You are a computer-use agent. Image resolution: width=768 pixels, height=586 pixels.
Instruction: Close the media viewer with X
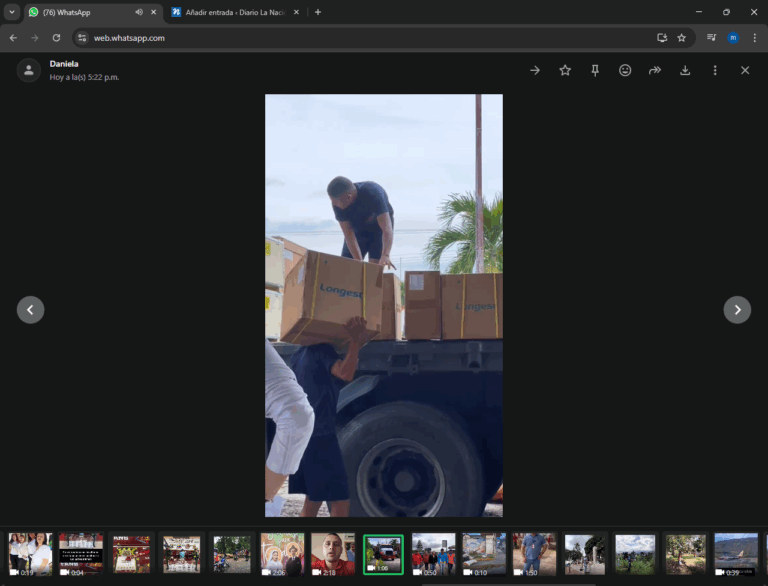click(745, 70)
